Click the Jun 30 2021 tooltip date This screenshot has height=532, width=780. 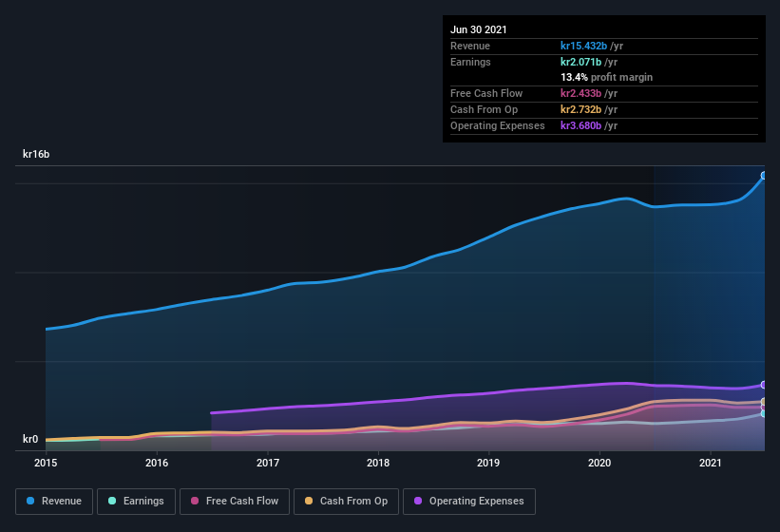(x=479, y=29)
